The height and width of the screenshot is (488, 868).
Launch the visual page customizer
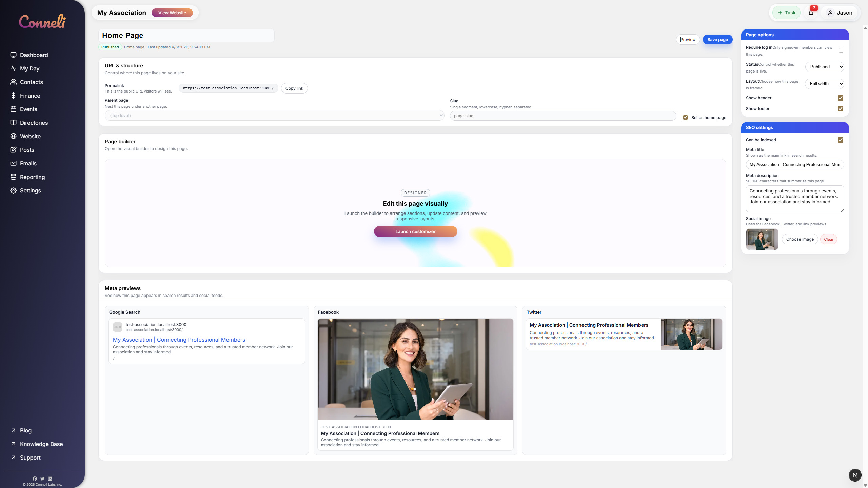click(x=415, y=231)
